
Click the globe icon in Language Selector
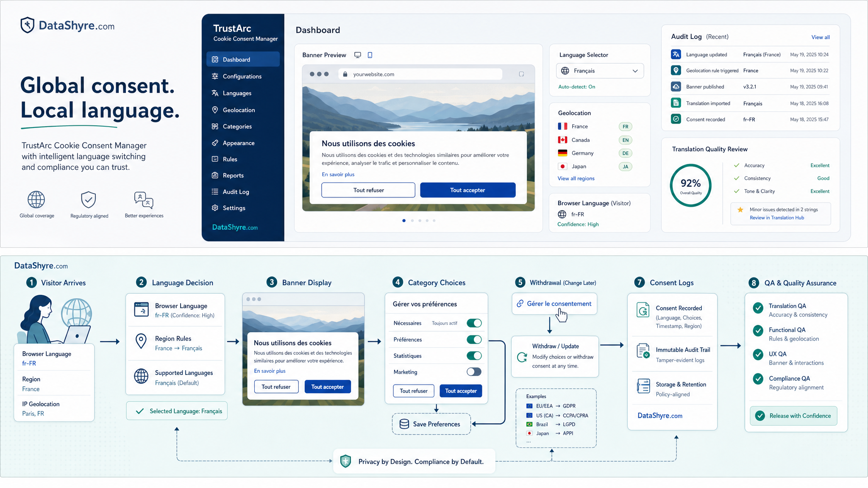565,71
